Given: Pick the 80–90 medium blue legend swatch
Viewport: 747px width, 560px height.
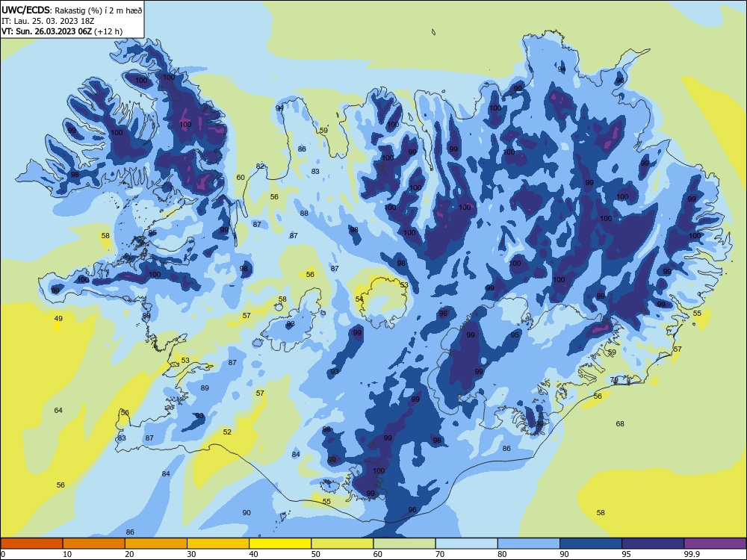Looking at the screenshot, I should click(x=528, y=544).
